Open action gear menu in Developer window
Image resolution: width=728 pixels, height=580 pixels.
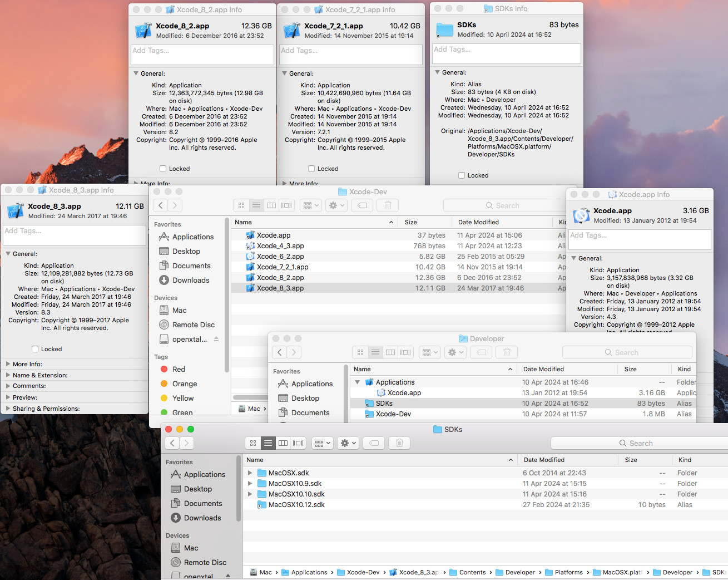click(x=455, y=352)
